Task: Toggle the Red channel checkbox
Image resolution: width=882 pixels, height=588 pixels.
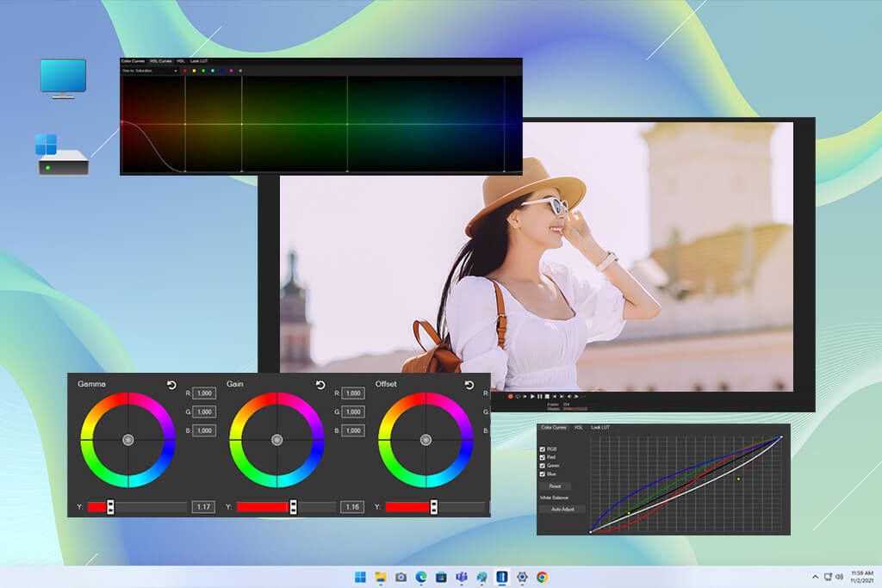Action: tap(542, 457)
